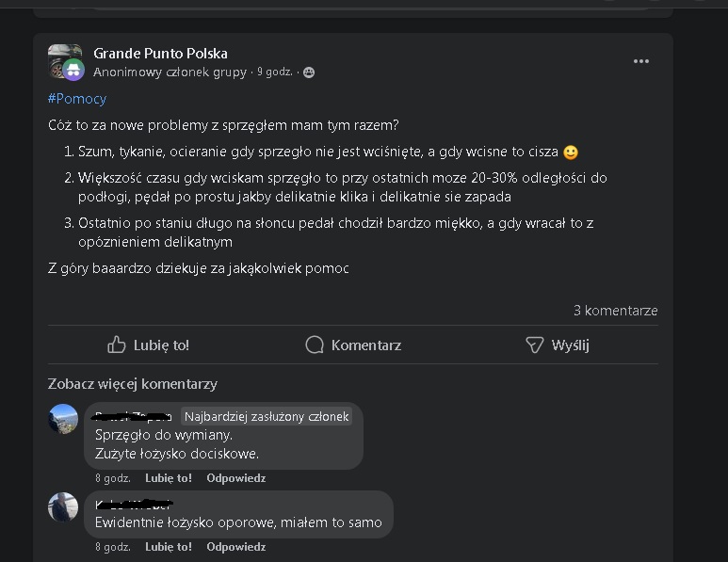Click the post's 9 godz. timestamp
Screen dimensions: 728x562
[275, 72]
